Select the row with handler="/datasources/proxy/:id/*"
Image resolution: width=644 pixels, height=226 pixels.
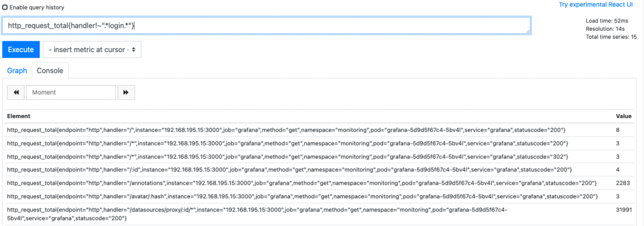pyautogui.click(x=319, y=213)
